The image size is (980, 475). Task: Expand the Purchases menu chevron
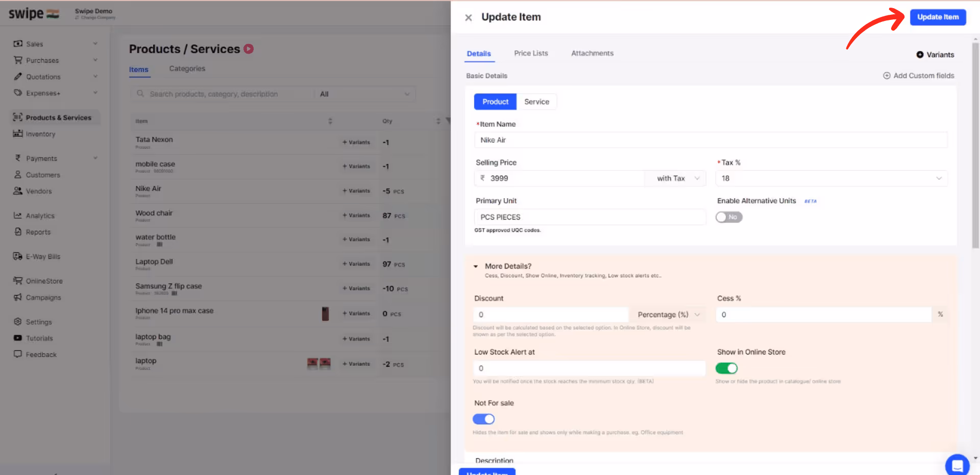[x=95, y=60]
